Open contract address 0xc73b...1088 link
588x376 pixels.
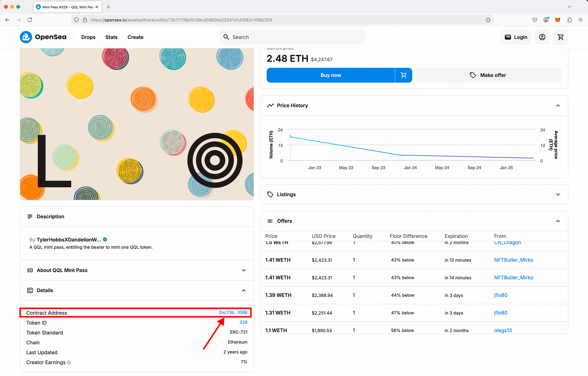click(x=233, y=312)
